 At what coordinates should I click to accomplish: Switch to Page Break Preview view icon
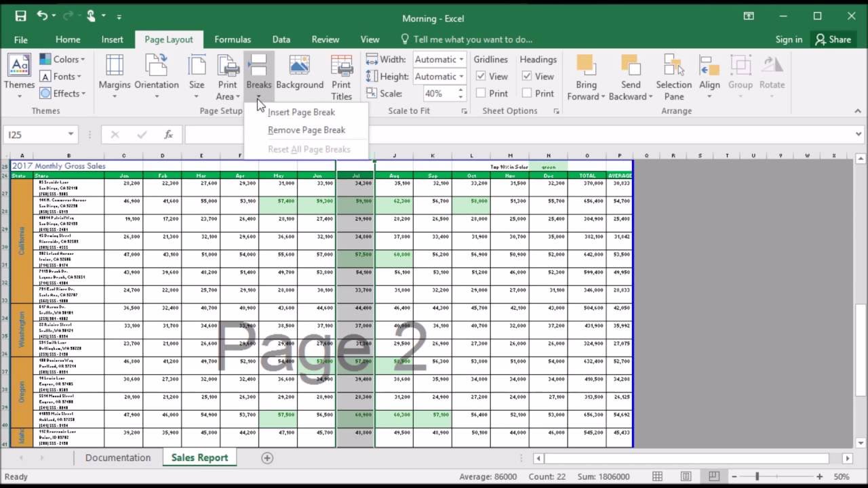click(x=713, y=476)
